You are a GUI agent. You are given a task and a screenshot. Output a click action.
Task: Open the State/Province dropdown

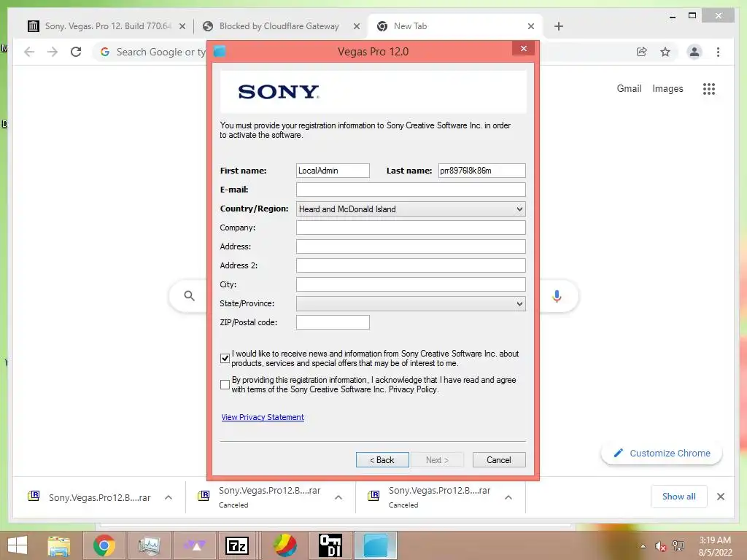(x=411, y=304)
